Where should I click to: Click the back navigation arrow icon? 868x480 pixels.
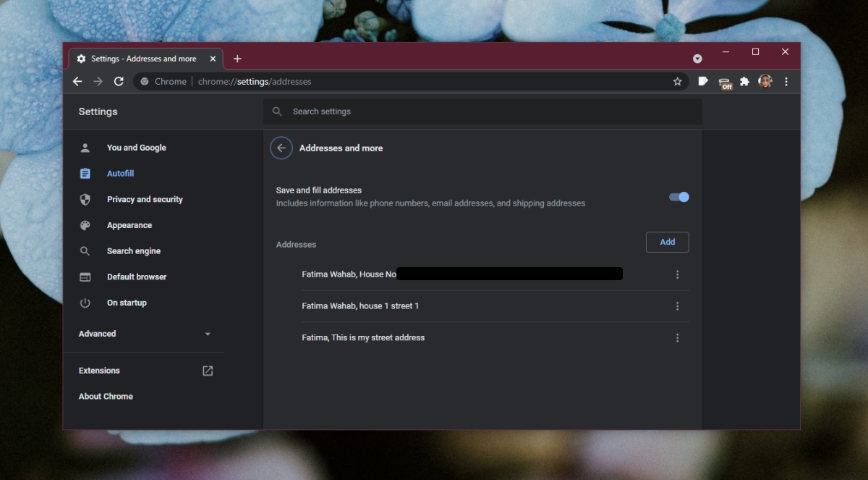[x=77, y=82]
